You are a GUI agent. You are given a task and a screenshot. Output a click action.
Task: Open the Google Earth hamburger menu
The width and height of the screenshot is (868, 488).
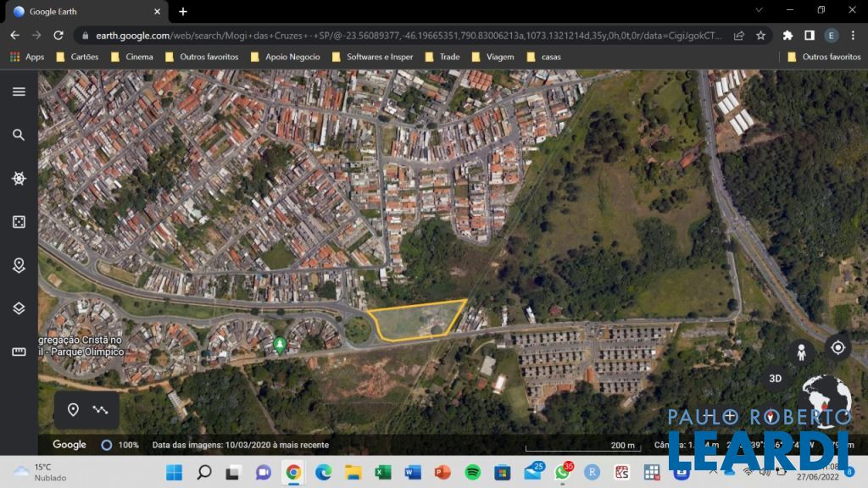point(19,91)
